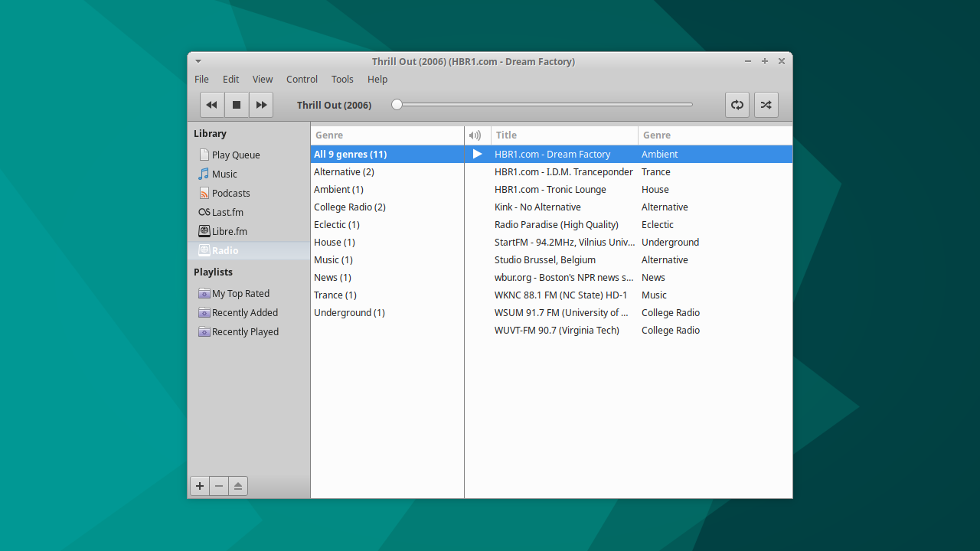Select the Ambient (1) genre filter
Image resolution: width=980 pixels, height=551 pixels.
pos(338,189)
